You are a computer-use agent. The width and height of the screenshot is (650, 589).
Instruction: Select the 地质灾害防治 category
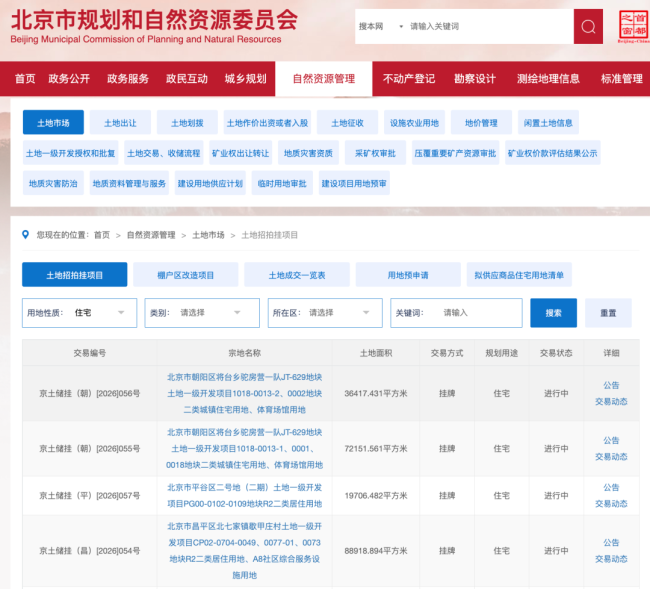point(53,183)
